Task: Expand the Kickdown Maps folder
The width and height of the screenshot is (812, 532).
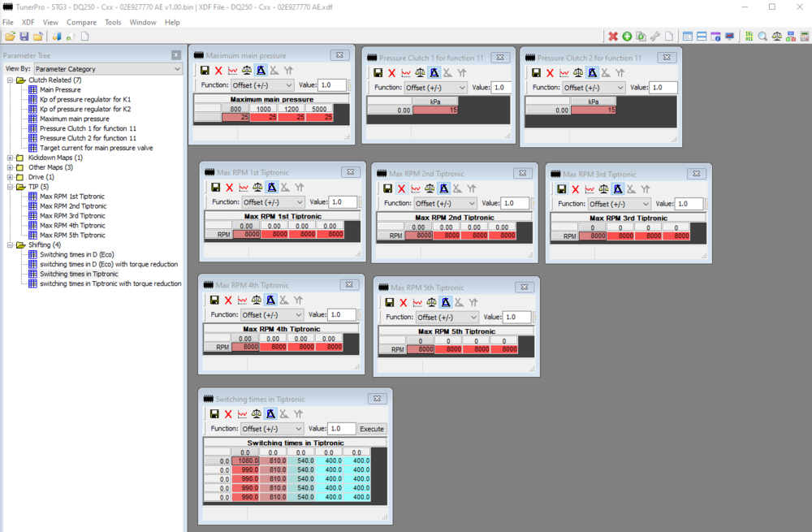Action: pyautogui.click(x=8, y=158)
